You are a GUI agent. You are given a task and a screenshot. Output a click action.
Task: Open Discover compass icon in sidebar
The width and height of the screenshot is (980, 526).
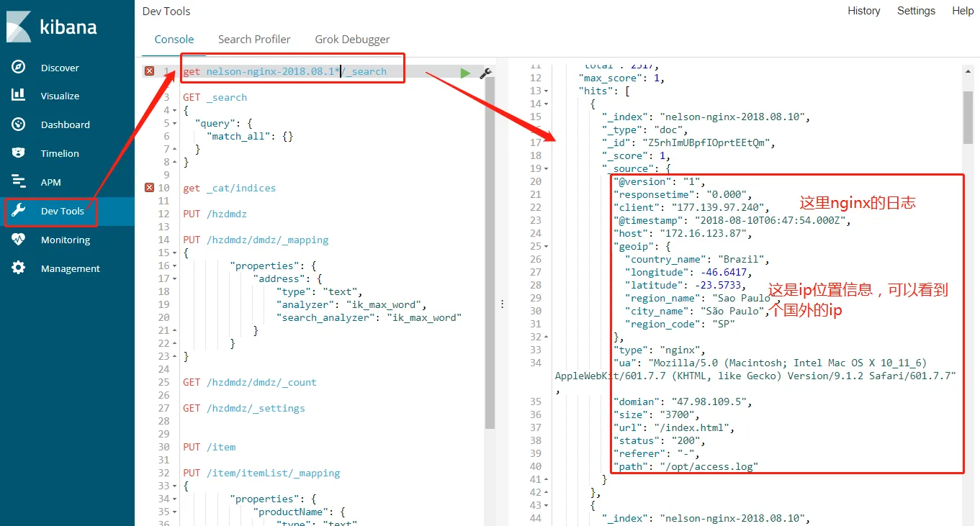[19, 67]
